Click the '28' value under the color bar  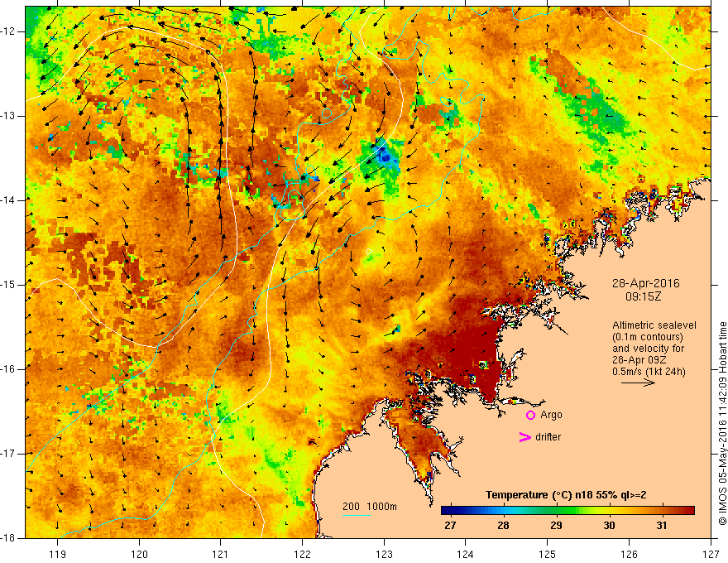503,526
